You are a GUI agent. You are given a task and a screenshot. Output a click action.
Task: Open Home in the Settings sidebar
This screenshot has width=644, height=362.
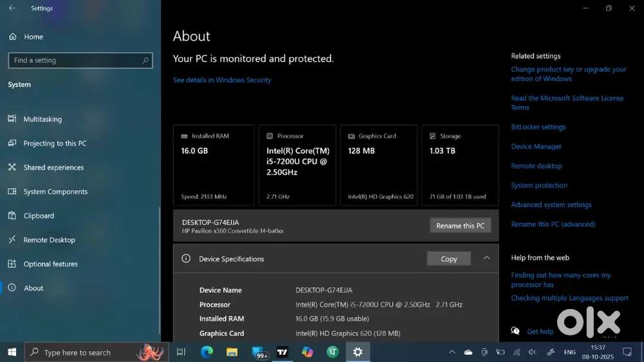point(26,37)
